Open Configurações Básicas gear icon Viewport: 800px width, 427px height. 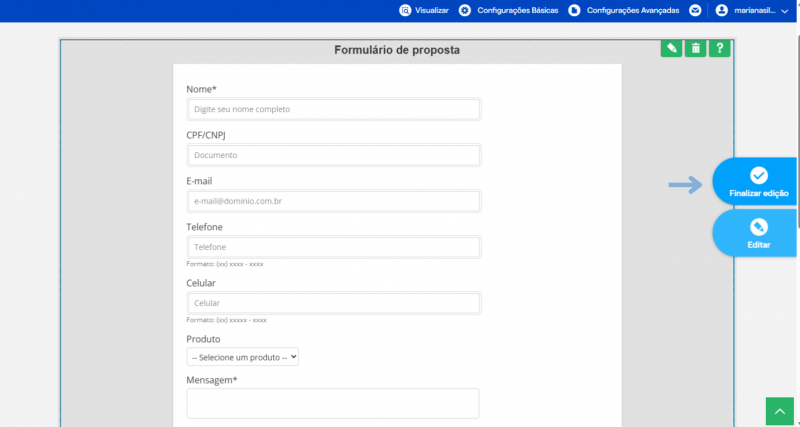click(x=465, y=10)
